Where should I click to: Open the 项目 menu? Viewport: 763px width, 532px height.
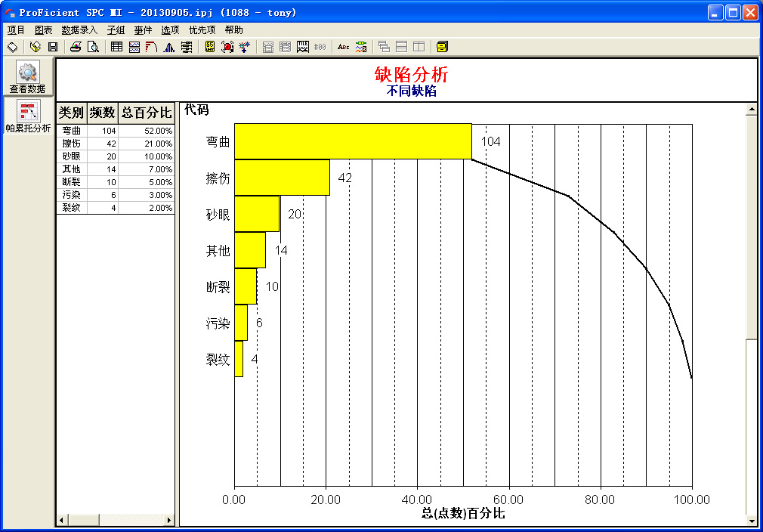pos(16,30)
